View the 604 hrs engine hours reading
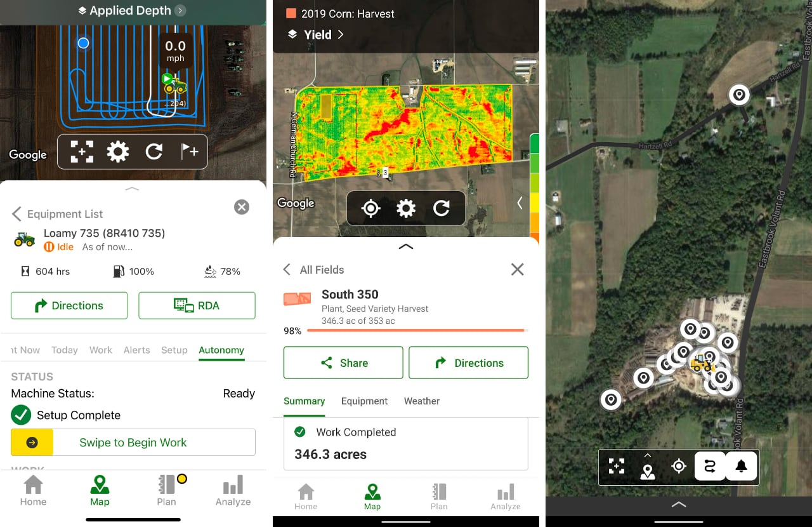This screenshot has height=527, width=812. pos(45,271)
